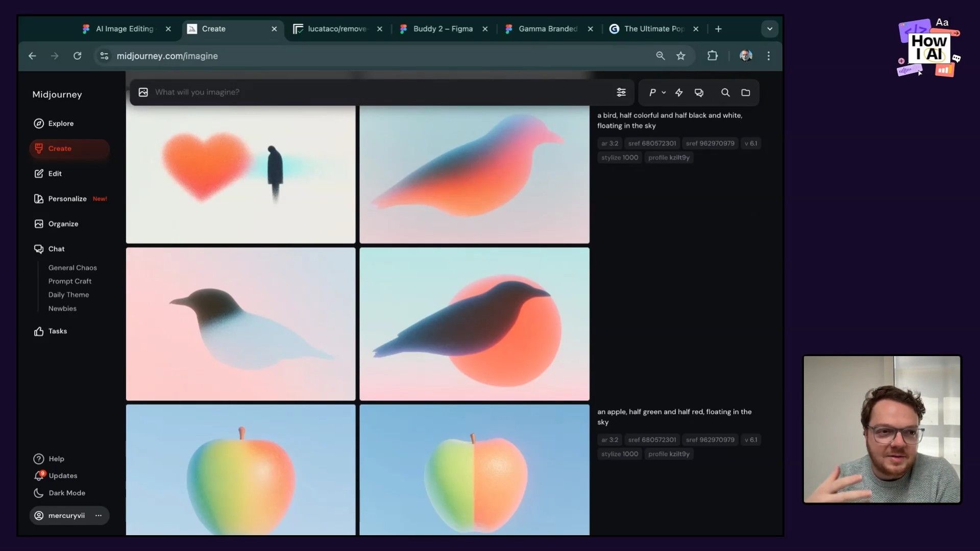Click profile kzilt9y tag on bird prompt
980x551 pixels.
coord(669,158)
